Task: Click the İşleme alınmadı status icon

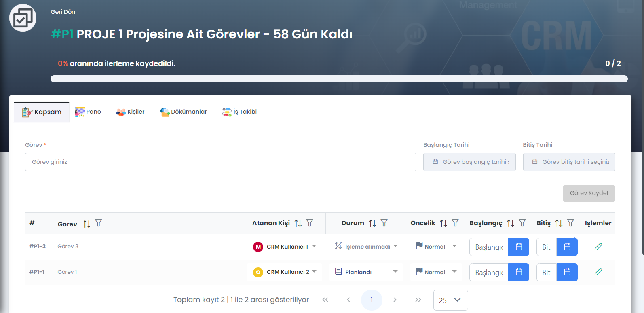Action: 338,245
